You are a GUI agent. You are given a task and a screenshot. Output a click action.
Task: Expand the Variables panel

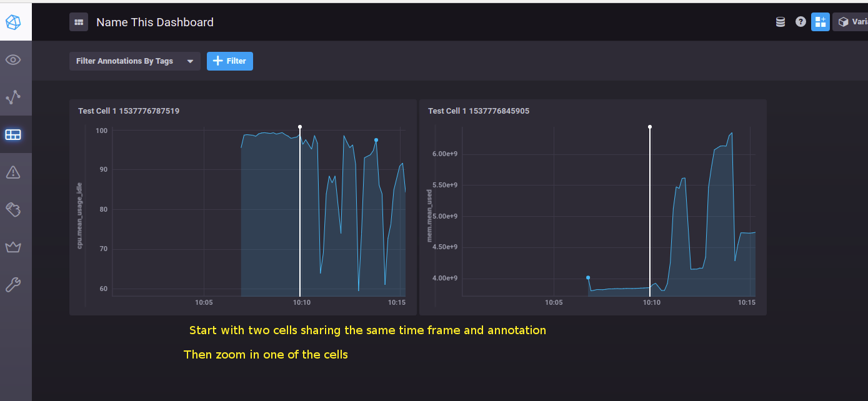click(x=852, y=21)
